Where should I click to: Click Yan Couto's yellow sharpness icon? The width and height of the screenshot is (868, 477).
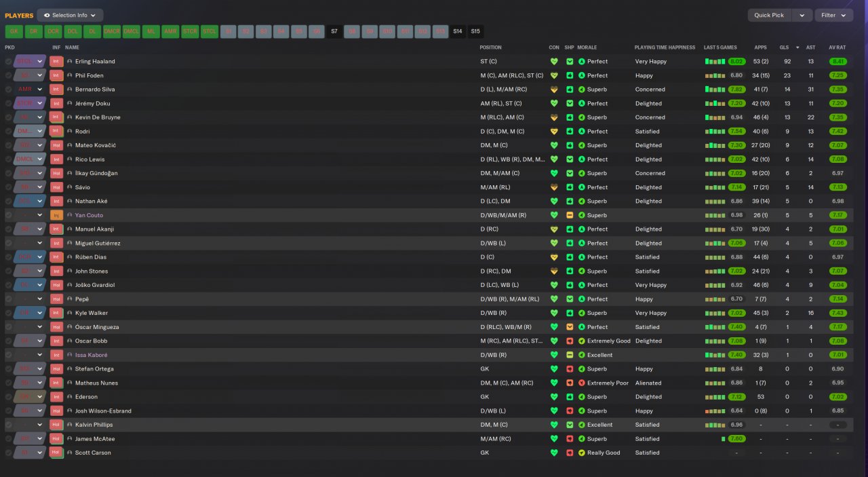coord(570,215)
